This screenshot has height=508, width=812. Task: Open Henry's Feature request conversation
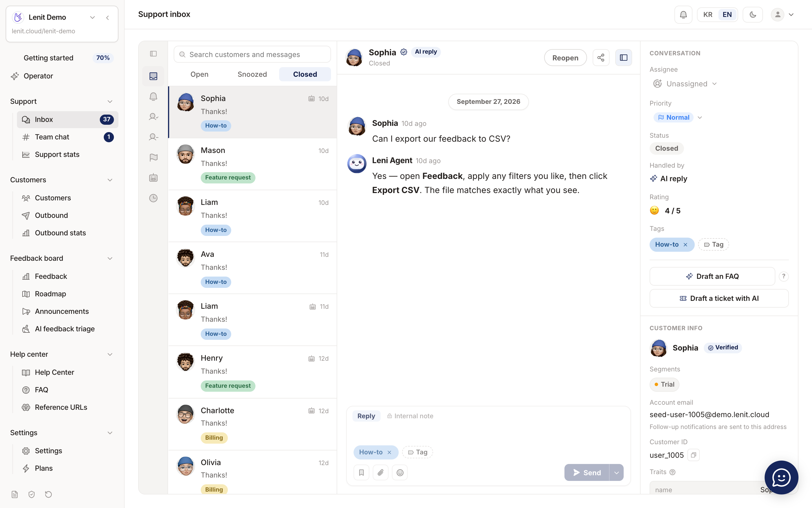pyautogui.click(x=252, y=372)
